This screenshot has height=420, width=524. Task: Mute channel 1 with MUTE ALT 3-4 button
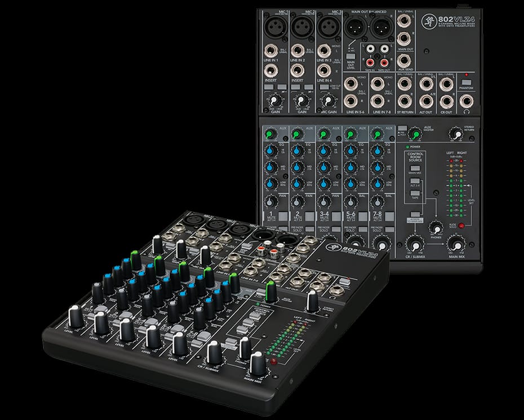click(x=283, y=216)
